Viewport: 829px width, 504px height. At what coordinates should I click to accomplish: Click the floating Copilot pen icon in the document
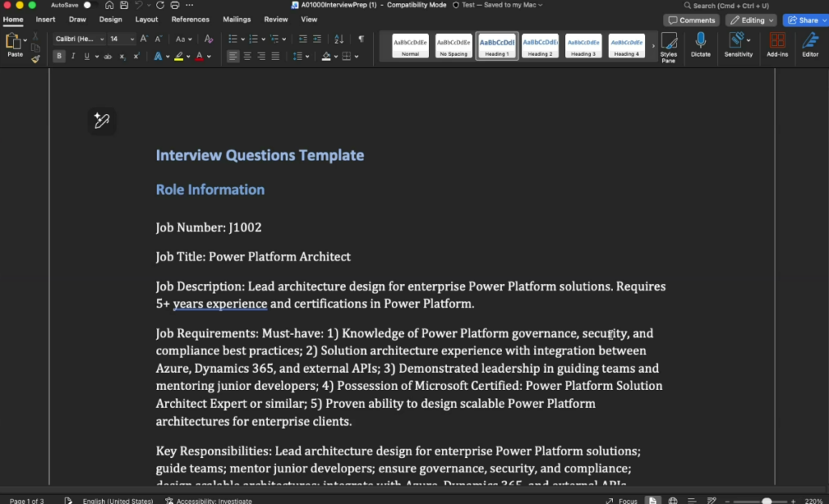coord(102,121)
